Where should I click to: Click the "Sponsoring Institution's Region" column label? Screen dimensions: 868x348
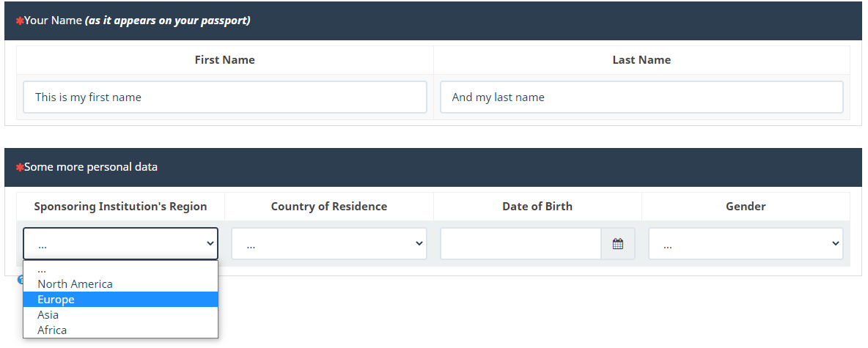120,207
